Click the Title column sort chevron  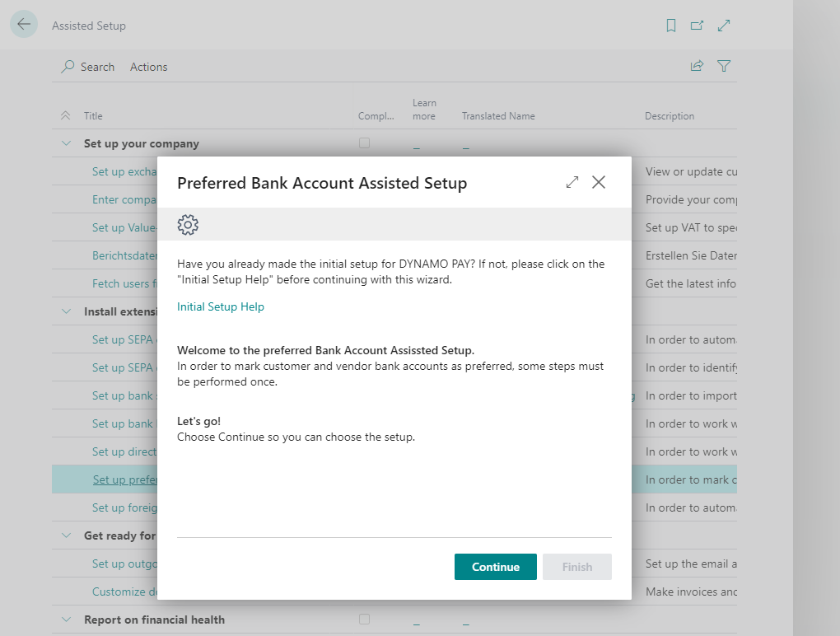tap(66, 115)
